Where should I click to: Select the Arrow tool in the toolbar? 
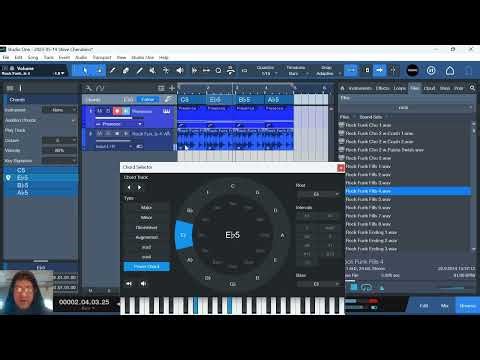click(x=85, y=70)
